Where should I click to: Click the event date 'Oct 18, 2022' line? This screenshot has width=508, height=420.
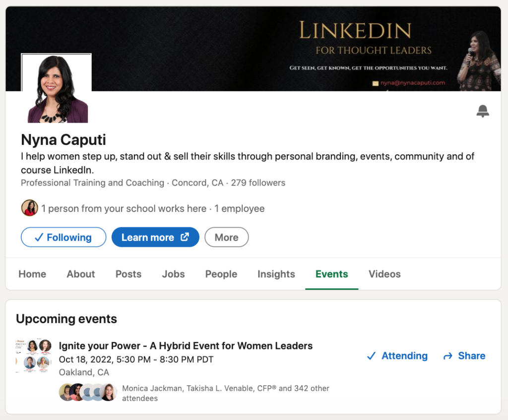tap(136, 359)
